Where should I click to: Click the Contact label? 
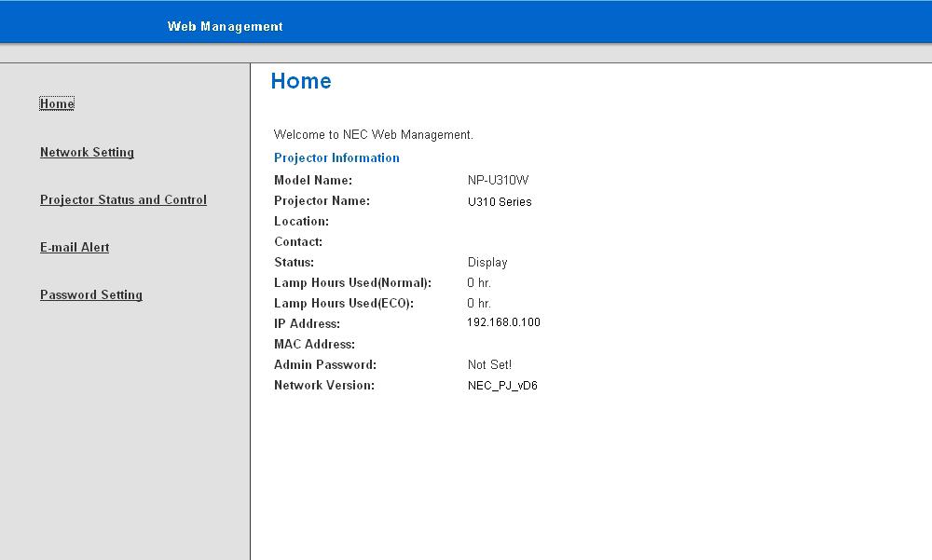[298, 241]
